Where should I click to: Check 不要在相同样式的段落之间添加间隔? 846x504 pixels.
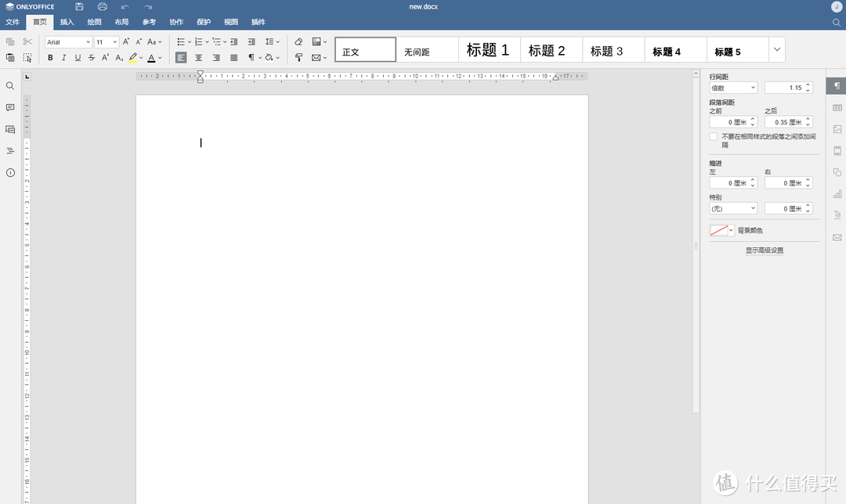click(x=714, y=135)
